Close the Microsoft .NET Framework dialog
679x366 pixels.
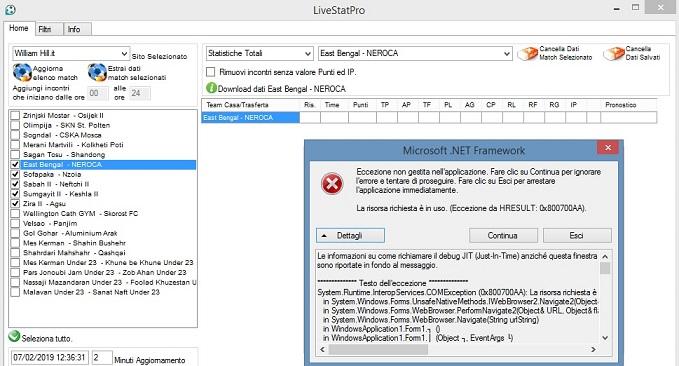(608, 148)
